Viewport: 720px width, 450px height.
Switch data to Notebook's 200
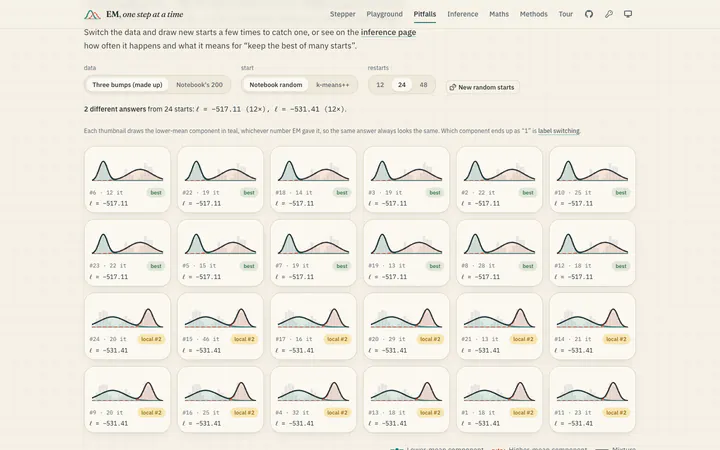(x=199, y=85)
